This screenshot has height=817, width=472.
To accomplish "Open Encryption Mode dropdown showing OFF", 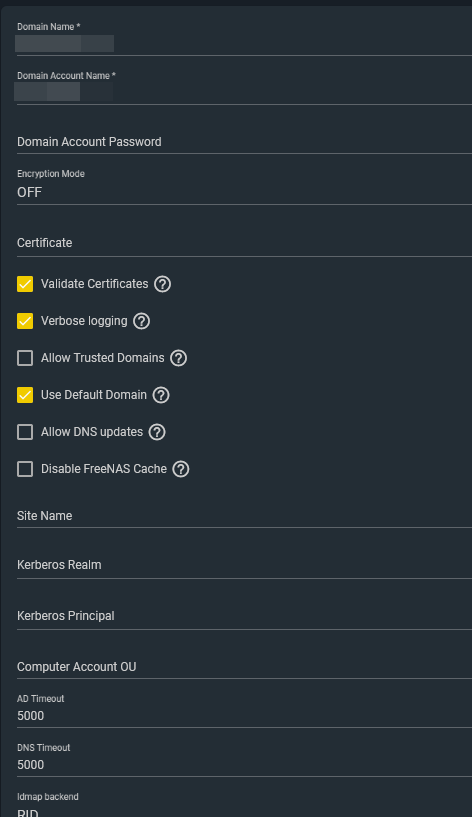I will pos(244,192).
